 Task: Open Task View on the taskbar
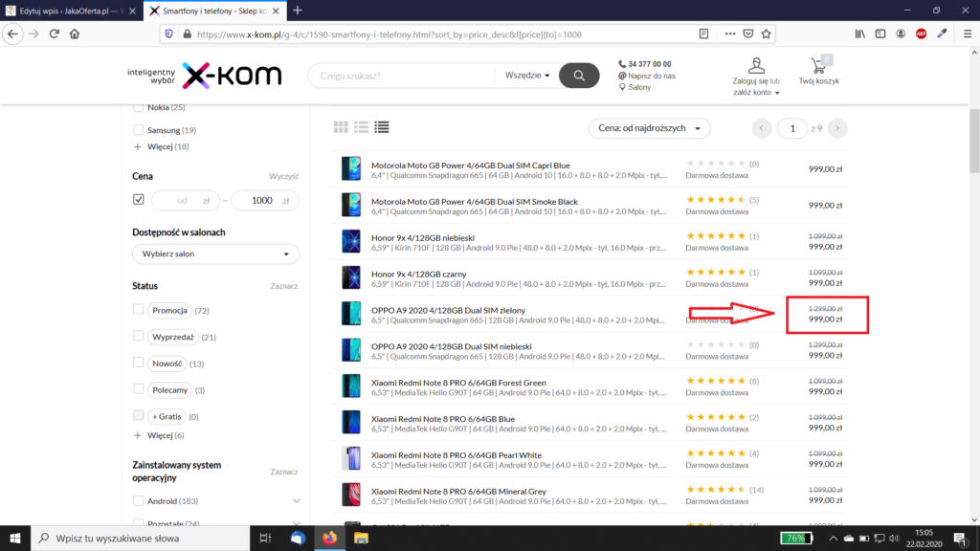[265, 538]
